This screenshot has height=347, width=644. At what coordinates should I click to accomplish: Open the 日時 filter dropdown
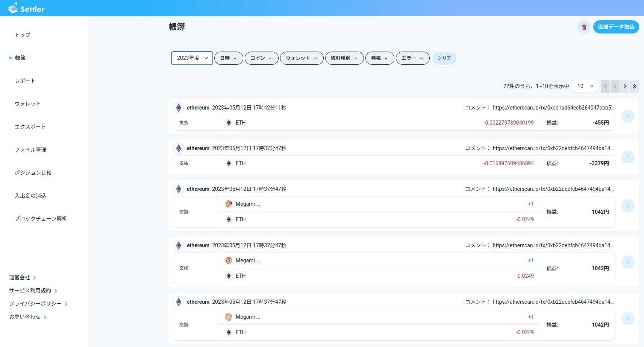click(229, 58)
